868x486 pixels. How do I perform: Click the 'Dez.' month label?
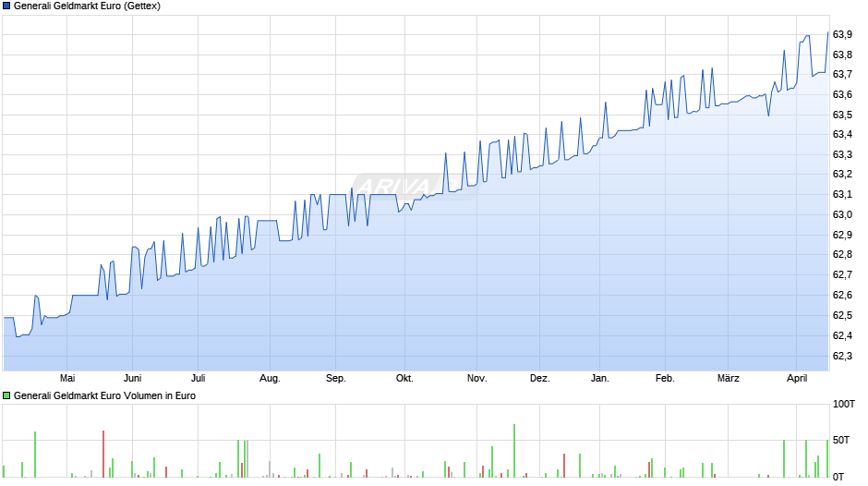(x=540, y=378)
